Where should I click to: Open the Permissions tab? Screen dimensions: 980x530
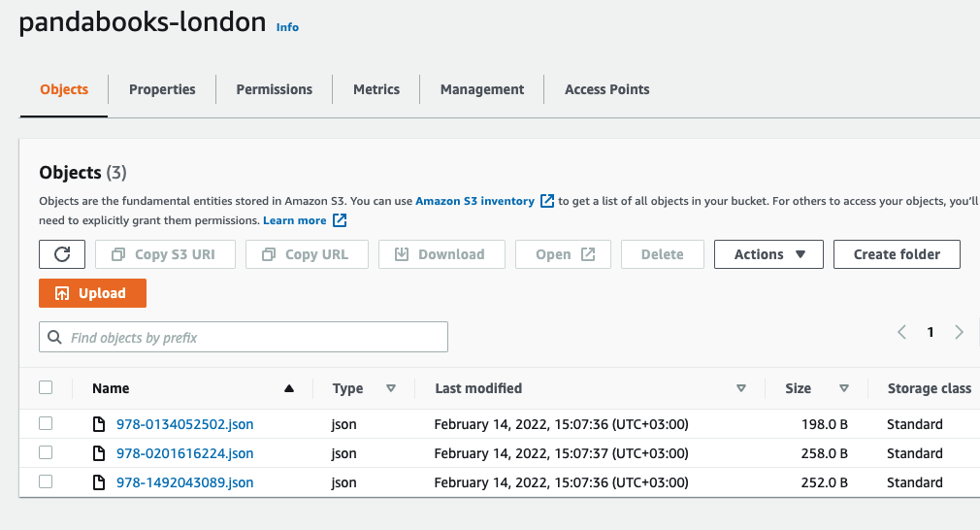coord(275,89)
